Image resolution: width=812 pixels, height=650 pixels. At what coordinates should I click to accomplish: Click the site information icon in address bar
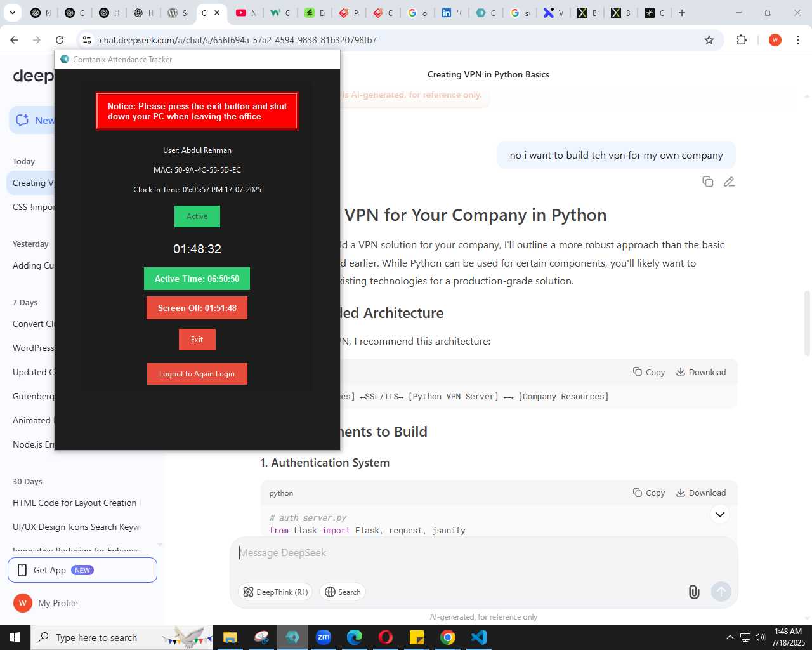coord(87,40)
